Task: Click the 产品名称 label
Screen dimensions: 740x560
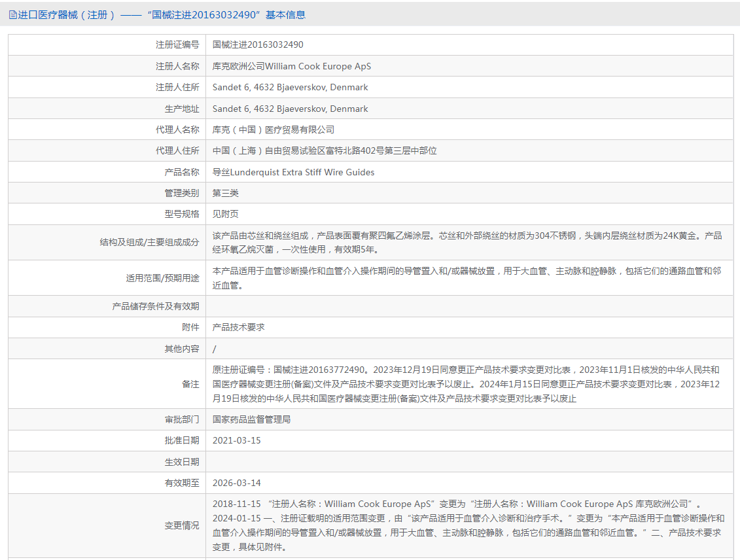Action: pyautogui.click(x=182, y=172)
